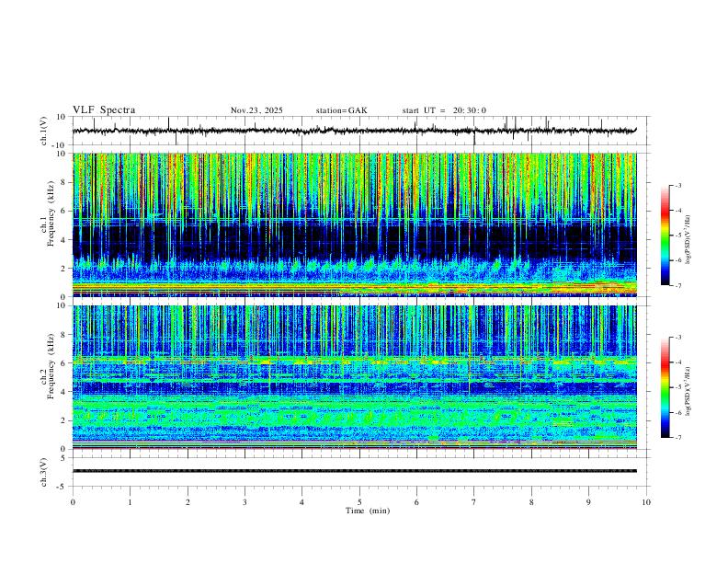Click the ch.3 black signal trace
Screen dimensions: 728x563
354,471
